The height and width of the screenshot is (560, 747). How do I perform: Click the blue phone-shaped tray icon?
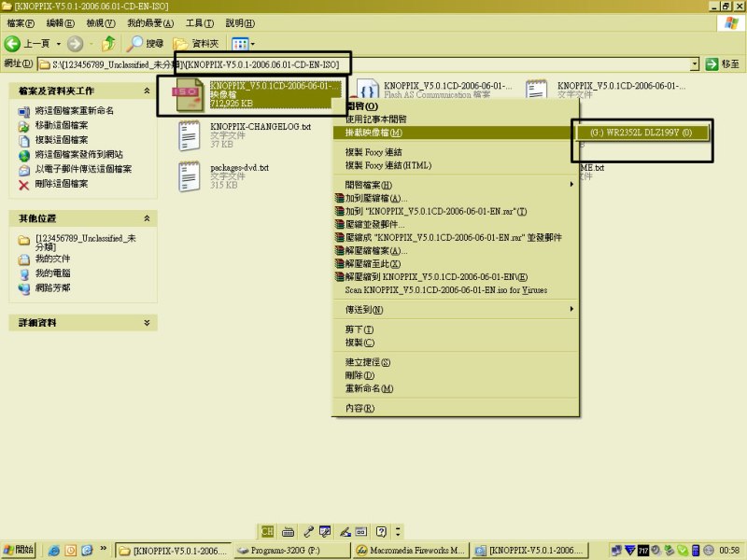point(696,551)
